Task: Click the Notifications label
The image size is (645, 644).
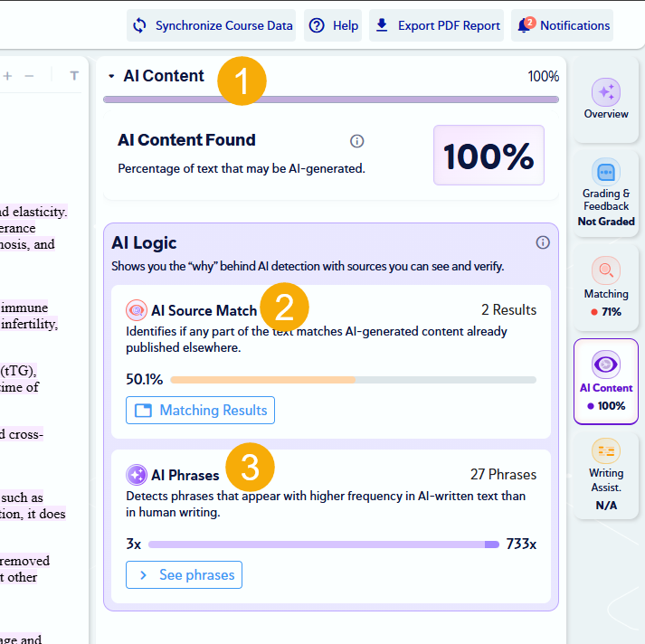Action: point(574,25)
